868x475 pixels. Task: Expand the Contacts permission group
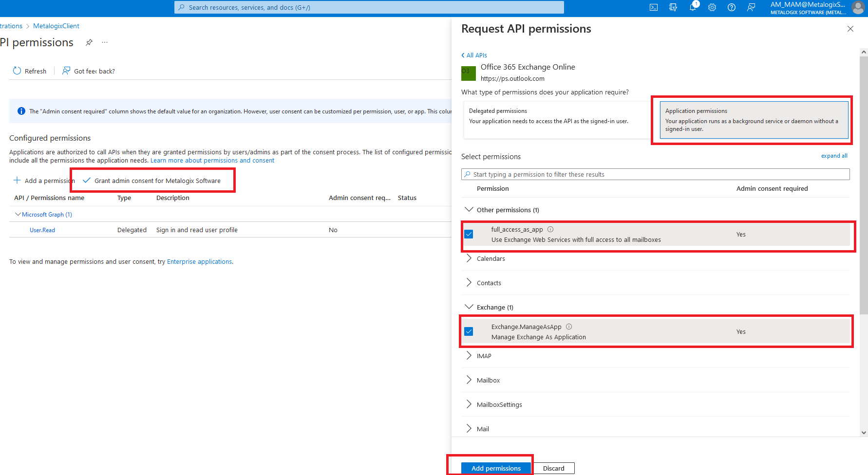[469, 283]
